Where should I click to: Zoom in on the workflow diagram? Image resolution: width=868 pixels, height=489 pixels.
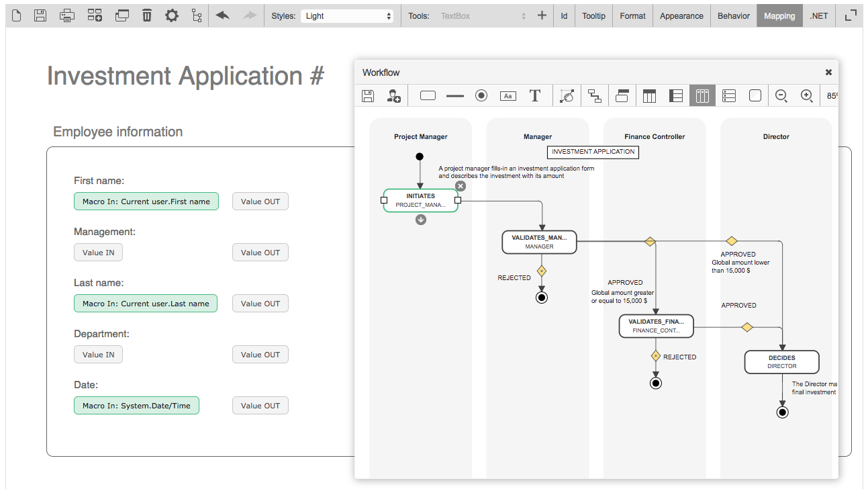point(807,96)
